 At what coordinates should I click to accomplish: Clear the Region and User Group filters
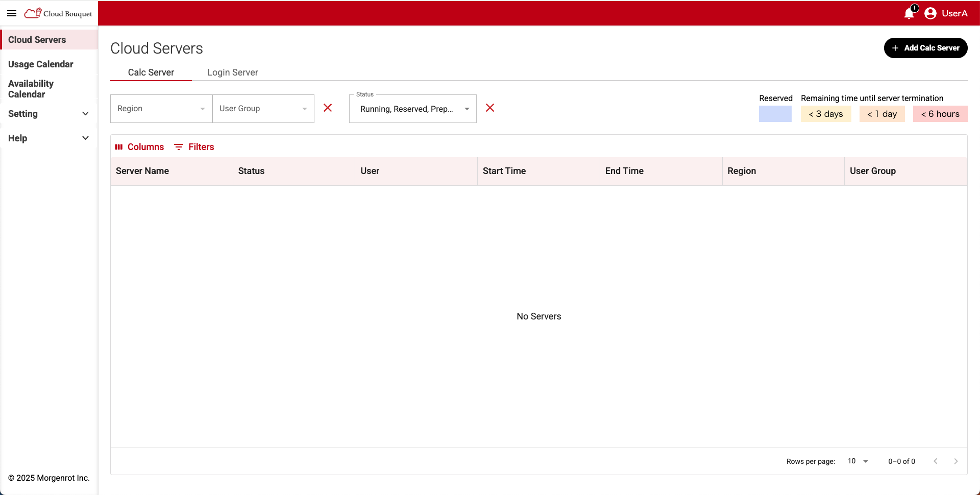point(328,108)
